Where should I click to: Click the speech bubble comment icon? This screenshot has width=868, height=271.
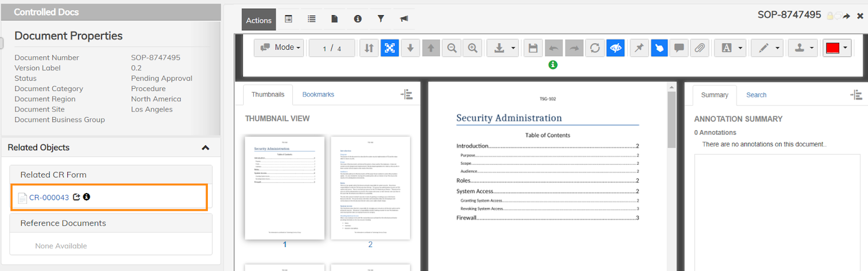(x=679, y=48)
